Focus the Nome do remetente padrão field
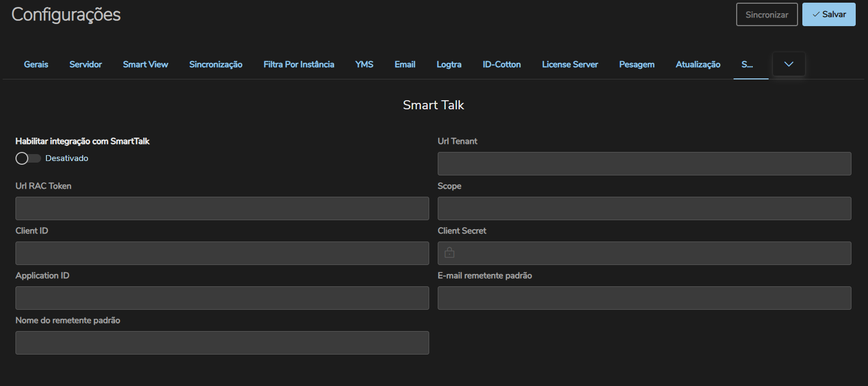Viewport: 868px width, 386px height. [222, 343]
